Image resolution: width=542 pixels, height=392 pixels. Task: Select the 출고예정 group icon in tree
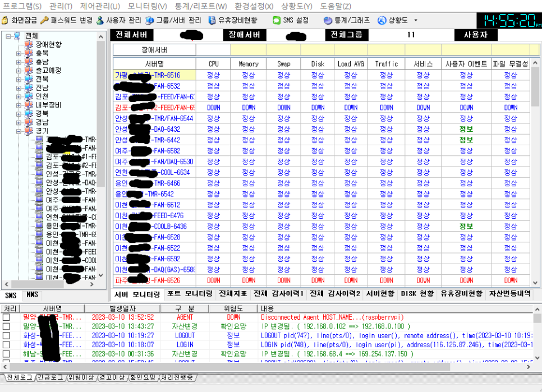click(29, 70)
